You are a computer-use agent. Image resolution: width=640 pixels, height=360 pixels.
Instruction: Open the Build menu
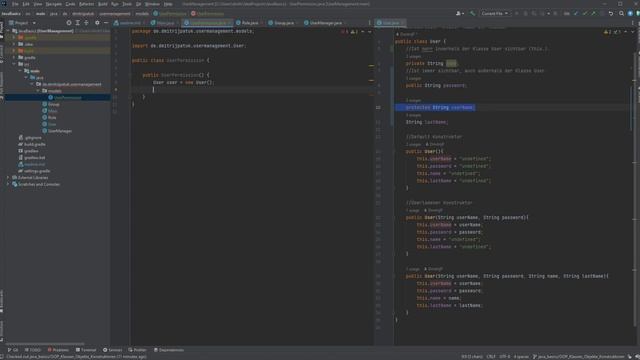click(102, 4)
